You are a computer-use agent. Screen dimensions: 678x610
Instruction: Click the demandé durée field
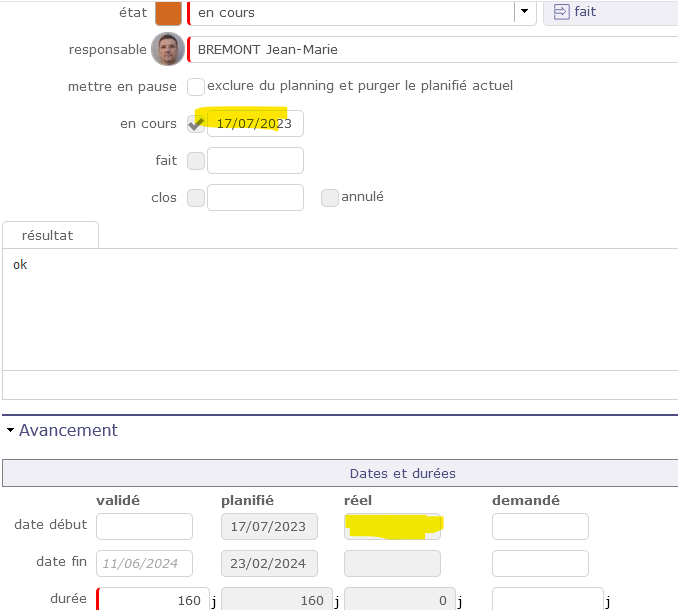click(548, 600)
